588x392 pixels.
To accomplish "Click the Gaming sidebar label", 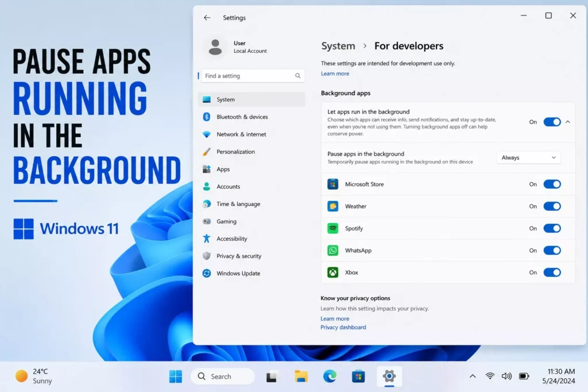I will (x=226, y=221).
